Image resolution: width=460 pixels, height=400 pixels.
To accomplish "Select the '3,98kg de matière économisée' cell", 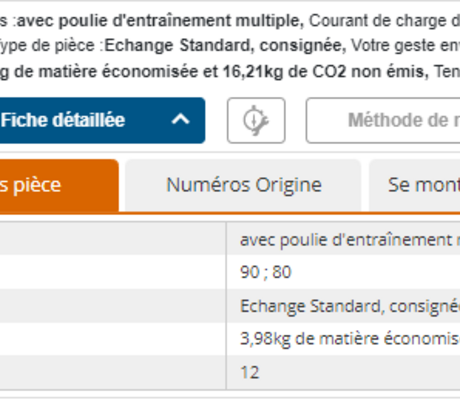I will [x=343, y=339].
